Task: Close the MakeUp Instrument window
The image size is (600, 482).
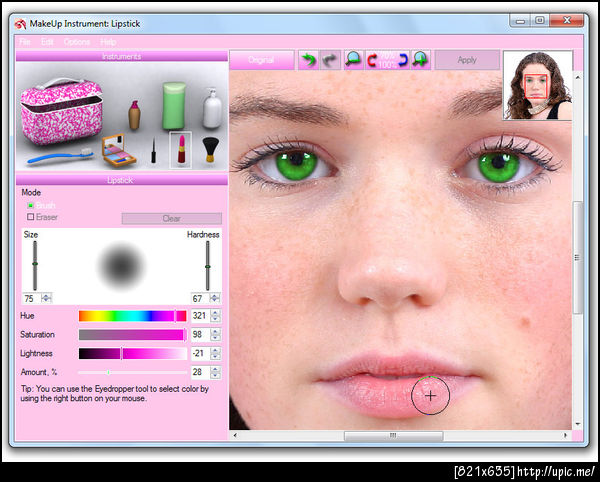Action: [x=567, y=20]
